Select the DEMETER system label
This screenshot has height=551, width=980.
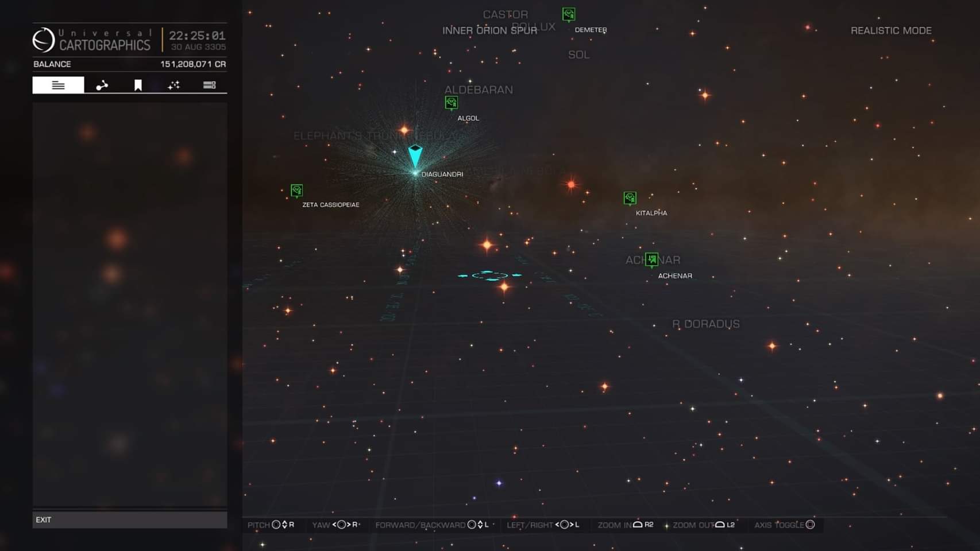(x=591, y=30)
